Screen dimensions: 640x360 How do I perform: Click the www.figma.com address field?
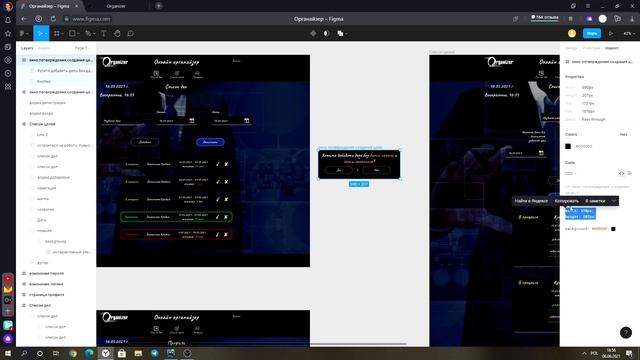click(x=91, y=19)
